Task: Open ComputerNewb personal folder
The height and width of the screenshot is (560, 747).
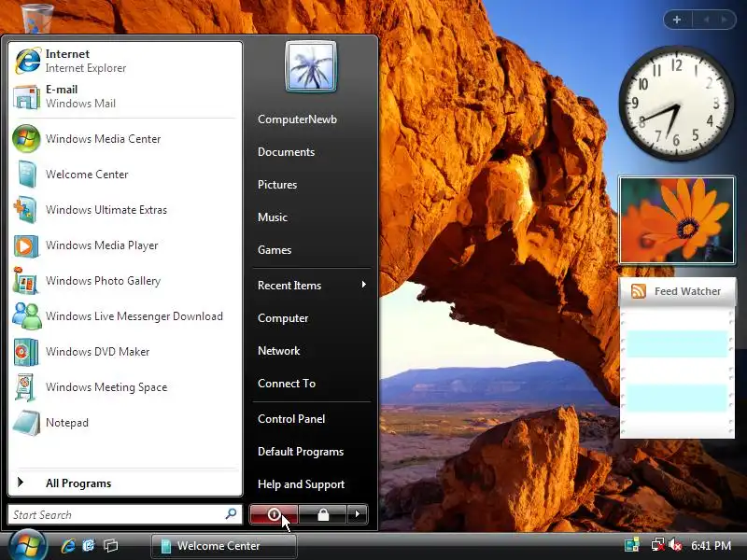Action: (x=297, y=119)
